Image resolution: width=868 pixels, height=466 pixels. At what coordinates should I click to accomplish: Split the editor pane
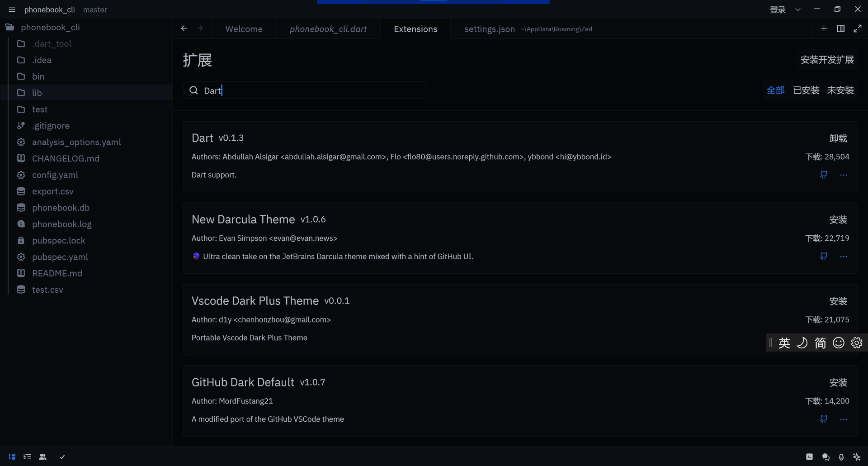[x=841, y=29]
